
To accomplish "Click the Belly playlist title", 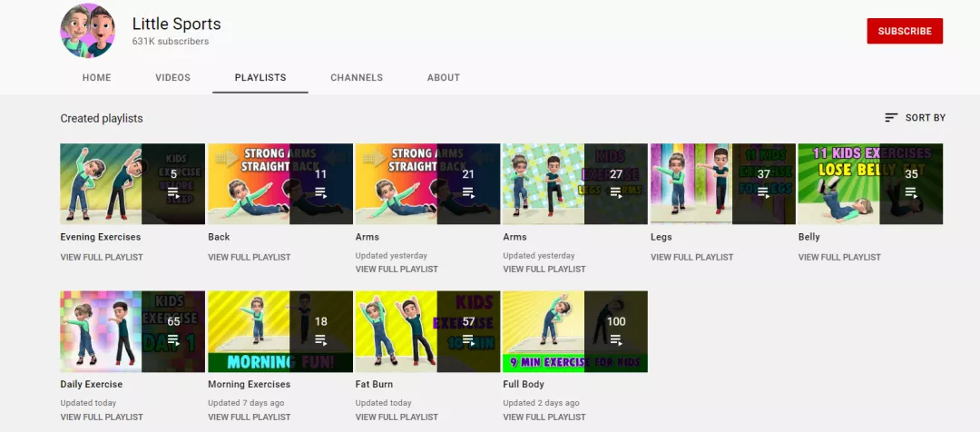I will 808,237.
